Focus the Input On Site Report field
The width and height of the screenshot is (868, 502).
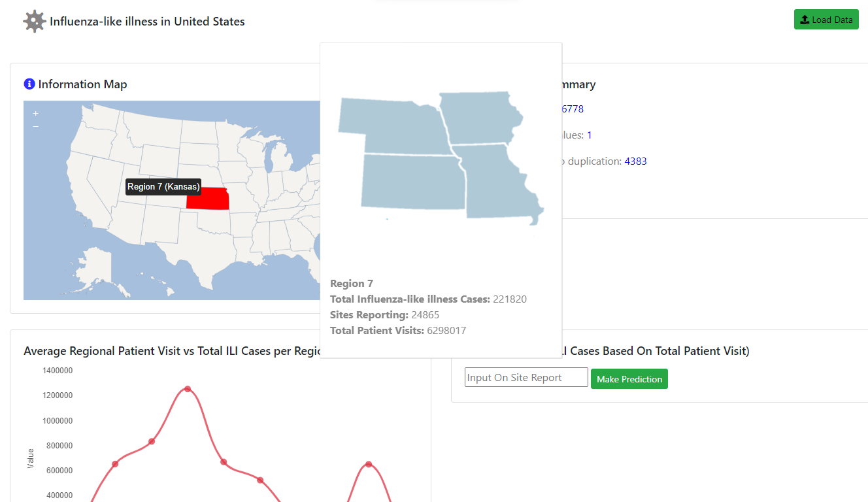coord(526,377)
